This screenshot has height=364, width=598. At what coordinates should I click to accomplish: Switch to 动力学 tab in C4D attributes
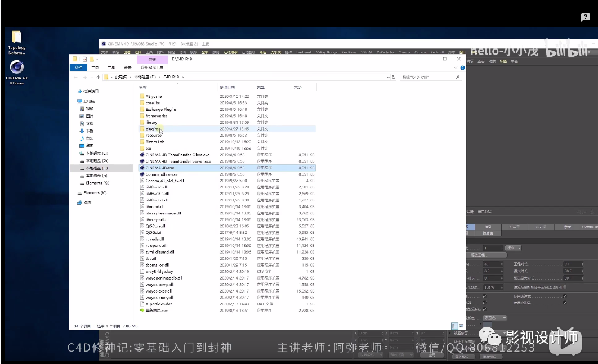click(541, 227)
